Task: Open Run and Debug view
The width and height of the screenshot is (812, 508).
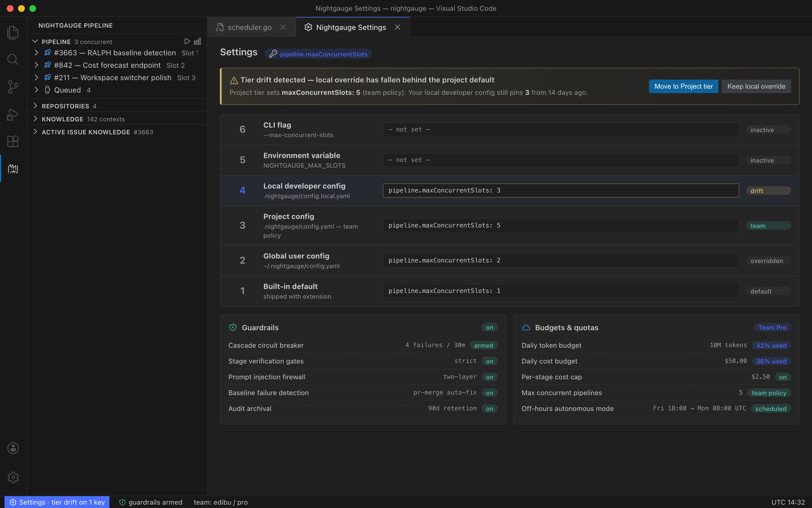Action: 13,114
